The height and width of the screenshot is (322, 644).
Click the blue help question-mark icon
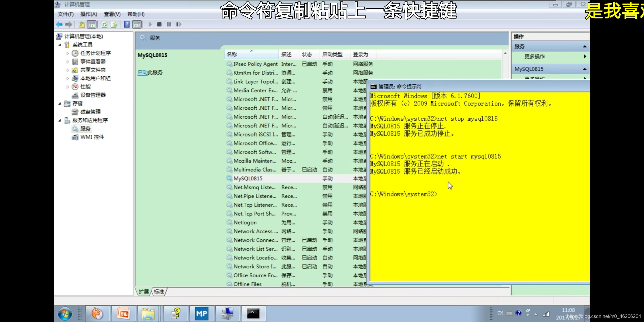tap(127, 24)
